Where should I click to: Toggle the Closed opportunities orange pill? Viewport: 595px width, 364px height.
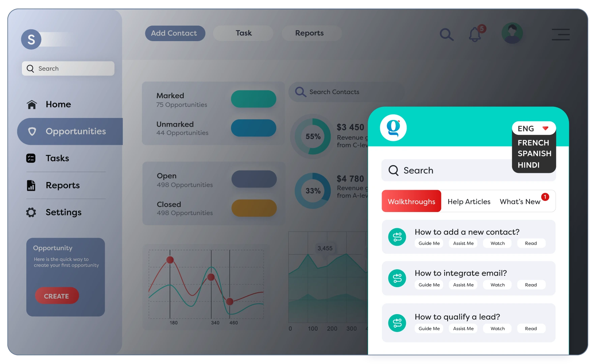click(x=254, y=208)
